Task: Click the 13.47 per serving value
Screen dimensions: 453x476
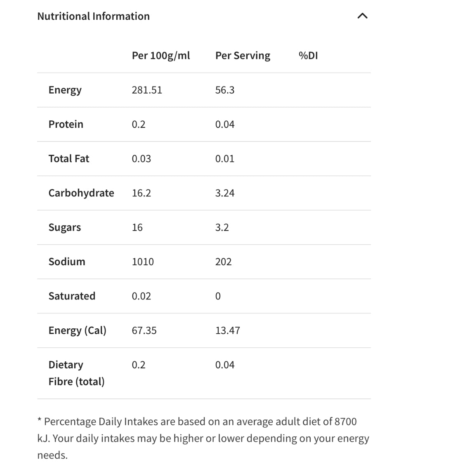Action: [228, 330]
